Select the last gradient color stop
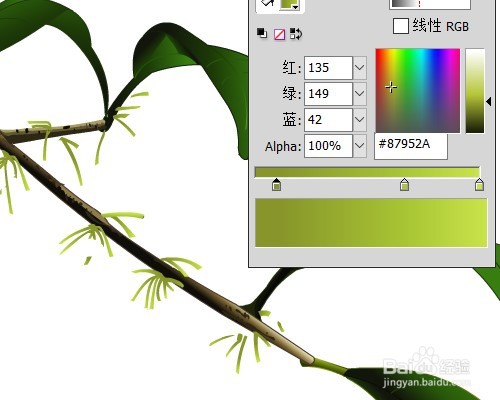The width and height of the screenshot is (500, 400). coord(479,185)
